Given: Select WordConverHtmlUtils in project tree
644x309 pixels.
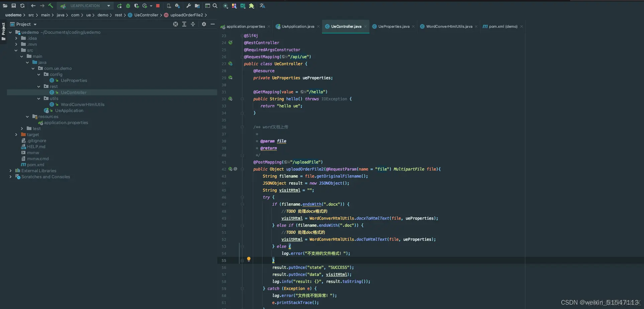Looking at the screenshot, I should pyautogui.click(x=83, y=105).
